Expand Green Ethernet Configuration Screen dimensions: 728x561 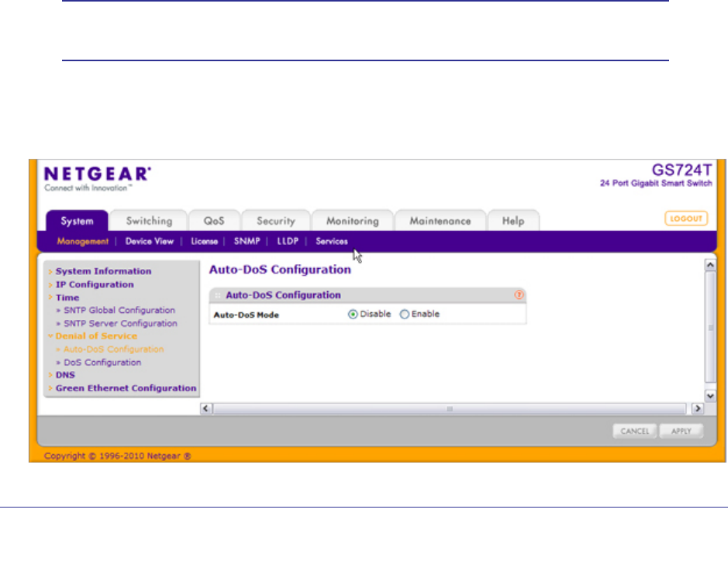pos(126,388)
